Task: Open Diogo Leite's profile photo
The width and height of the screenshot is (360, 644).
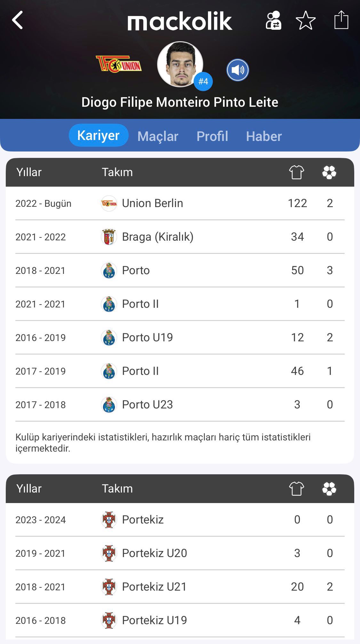Action: [180, 64]
